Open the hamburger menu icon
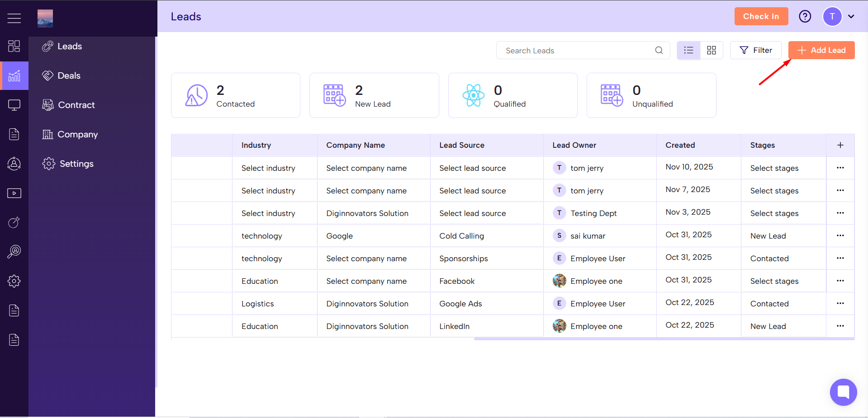The width and height of the screenshot is (868, 418). pyautogui.click(x=14, y=18)
